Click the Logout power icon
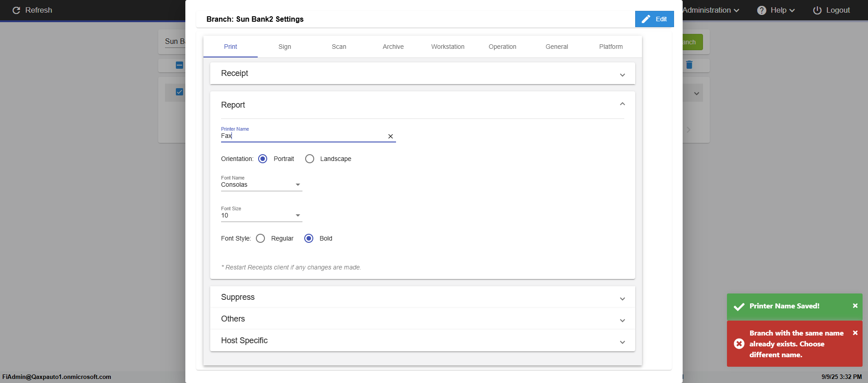Image resolution: width=868 pixels, height=383 pixels. point(817,10)
